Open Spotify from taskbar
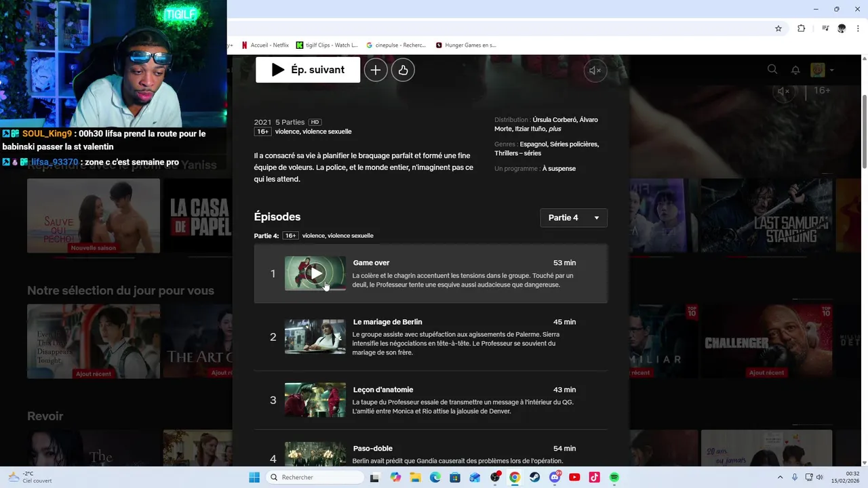The image size is (868, 488). (614, 477)
